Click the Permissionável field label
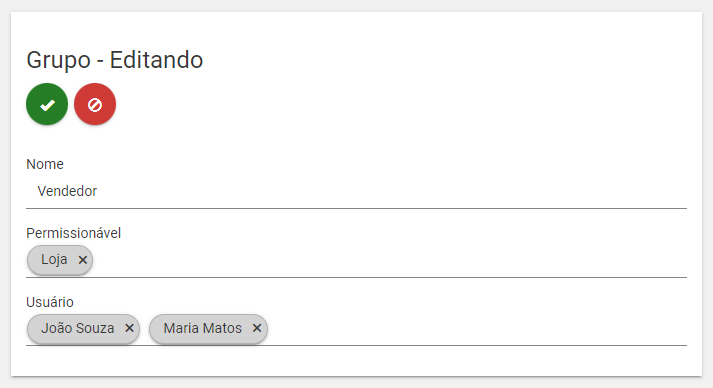Image resolution: width=713 pixels, height=388 pixels. coord(74,233)
